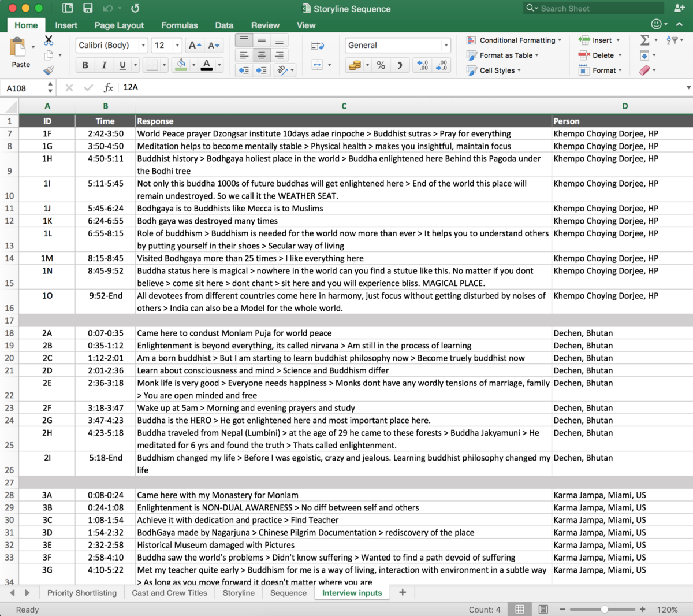Image resolution: width=693 pixels, height=616 pixels.
Task: Switch to Normal view grid icon
Action: [x=520, y=609]
